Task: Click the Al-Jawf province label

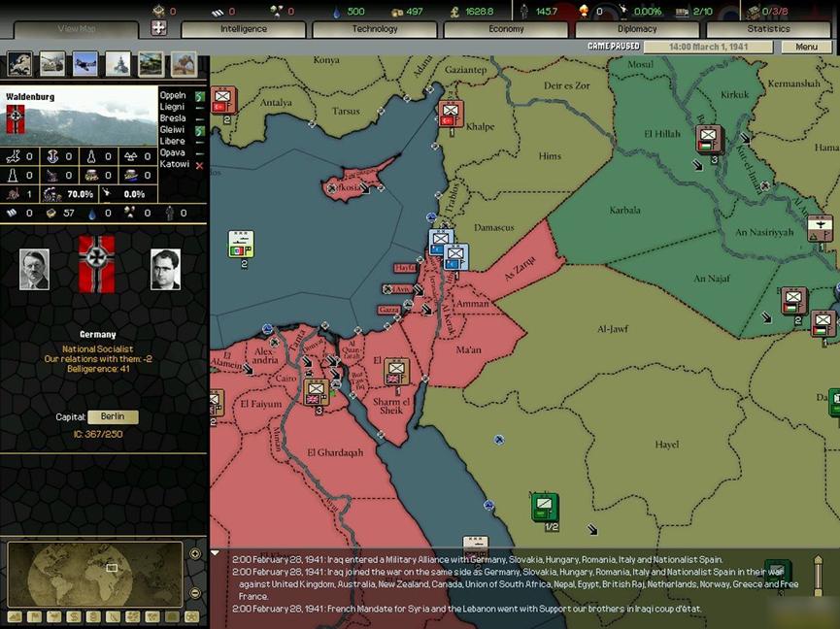Action: pos(613,329)
